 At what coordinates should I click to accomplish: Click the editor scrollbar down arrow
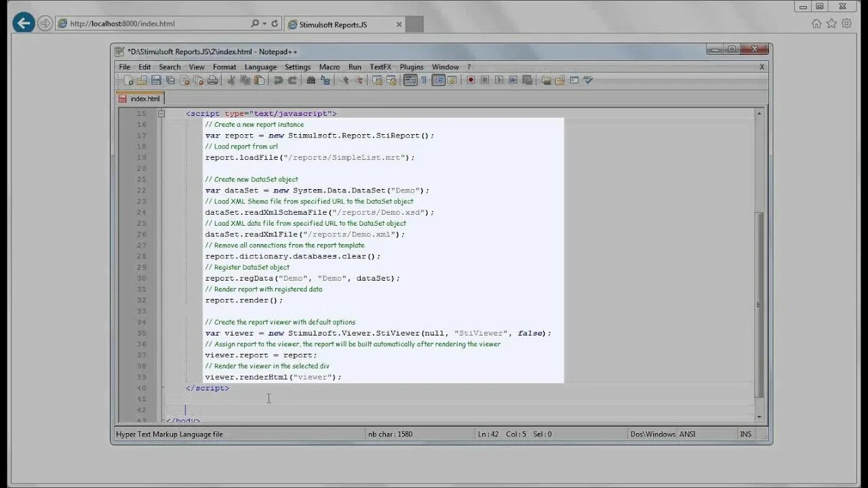759,417
